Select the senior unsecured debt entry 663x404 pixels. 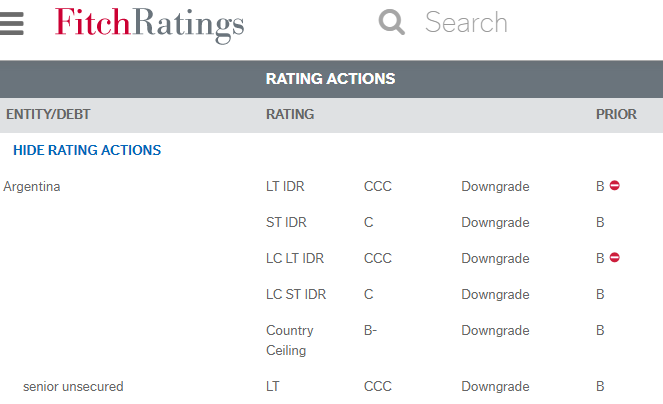(73, 387)
